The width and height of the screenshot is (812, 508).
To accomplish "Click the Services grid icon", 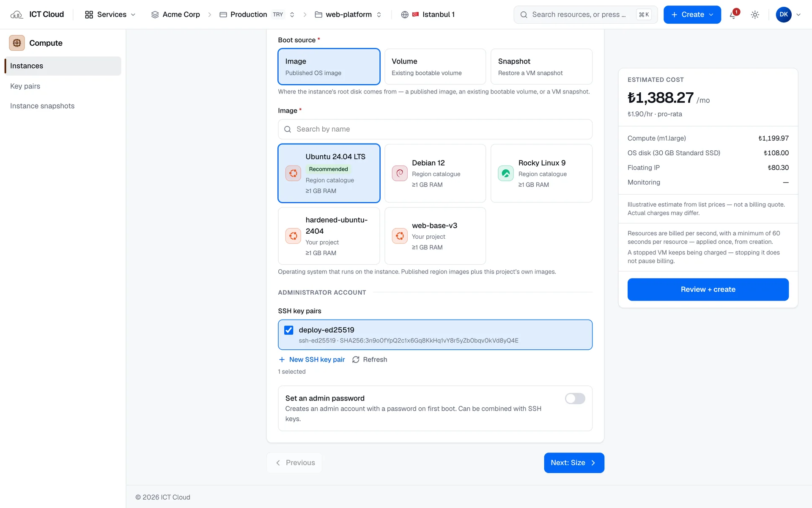I will click(89, 15).
